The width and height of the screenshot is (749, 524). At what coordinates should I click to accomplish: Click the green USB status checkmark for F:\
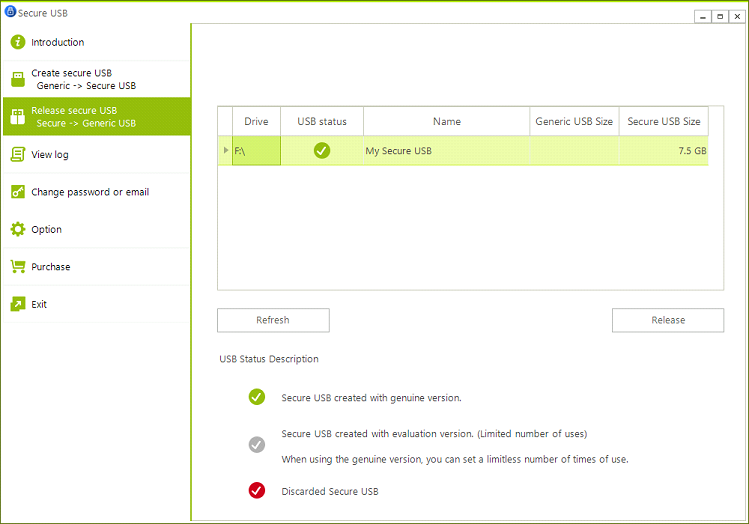click(321, 151)
